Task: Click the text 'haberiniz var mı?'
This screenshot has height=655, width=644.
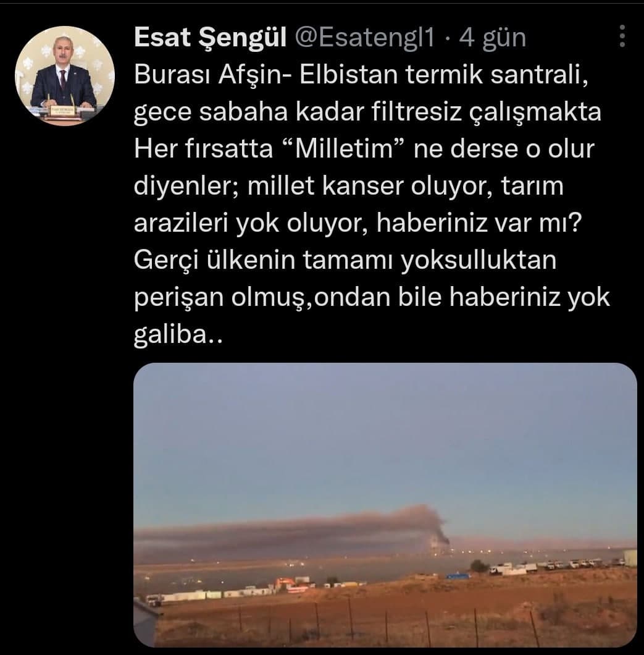Action: [479, 223]
